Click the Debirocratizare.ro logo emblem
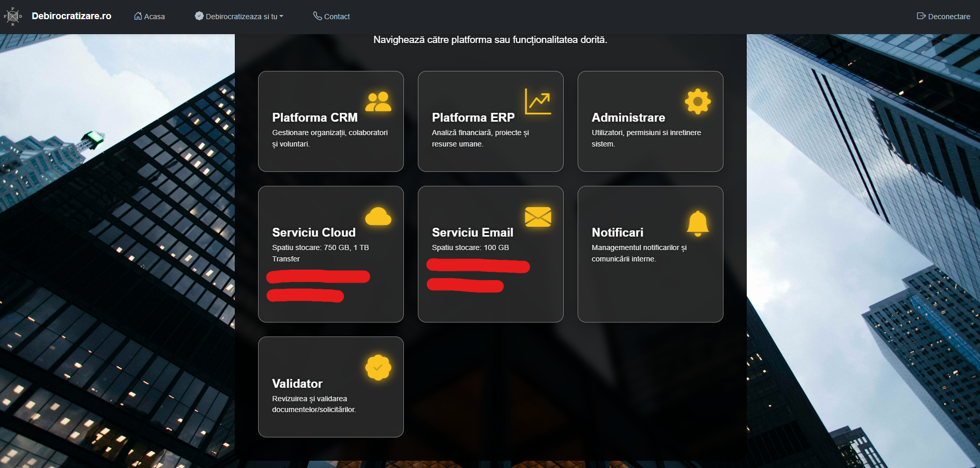Image resolution: width=980 pixels, height=468 pixels. [x=13, y=17]
